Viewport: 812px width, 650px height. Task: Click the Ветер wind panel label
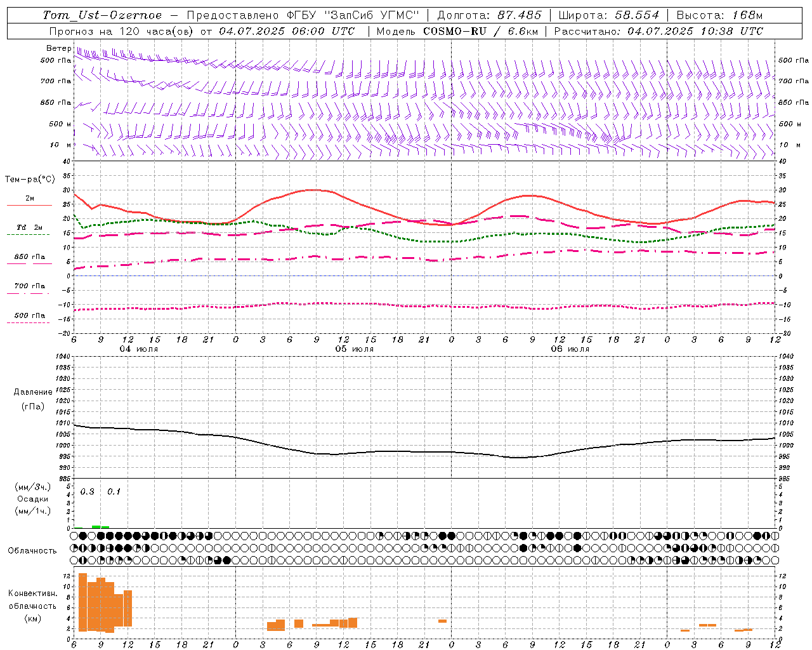coord(58,48)
